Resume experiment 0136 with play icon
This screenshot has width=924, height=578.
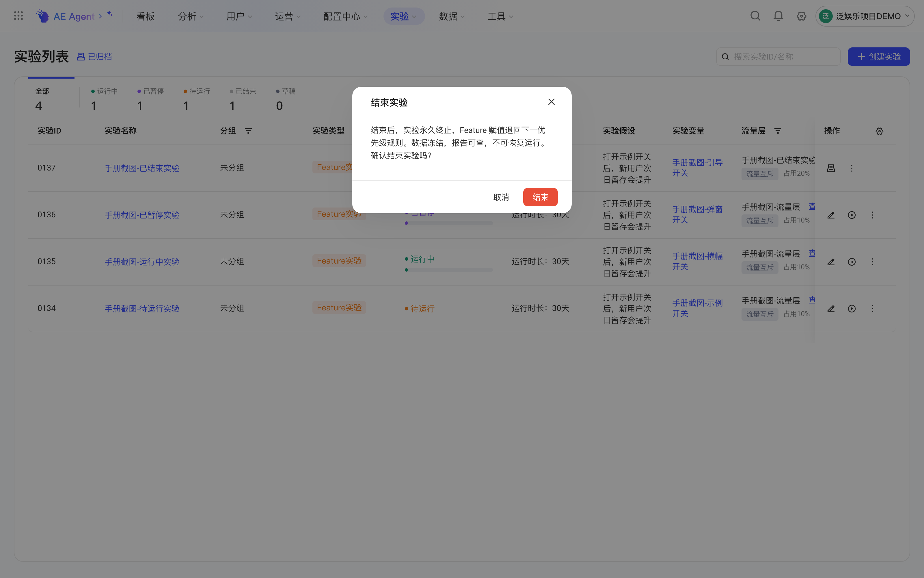click(852, 215)
